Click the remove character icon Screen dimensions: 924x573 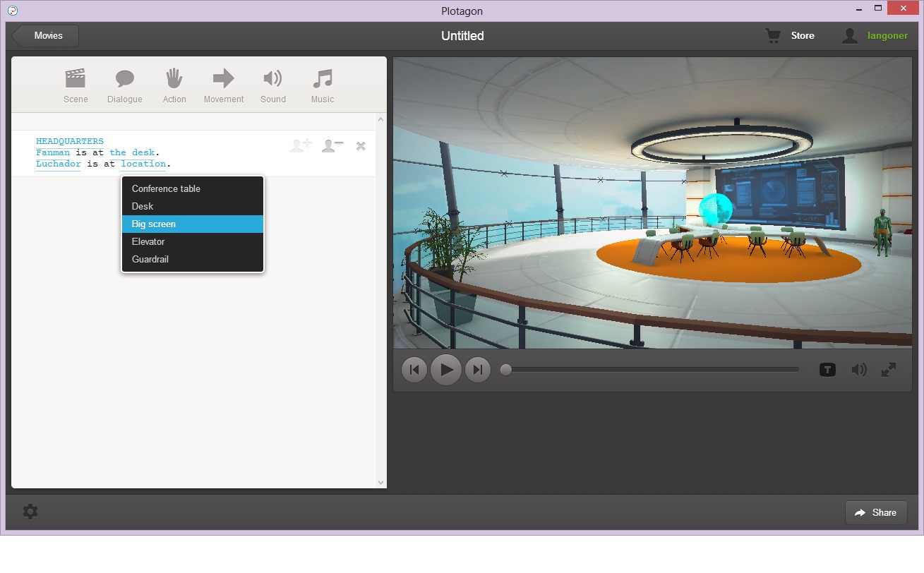pyautogui.click(x=332, y=146)
